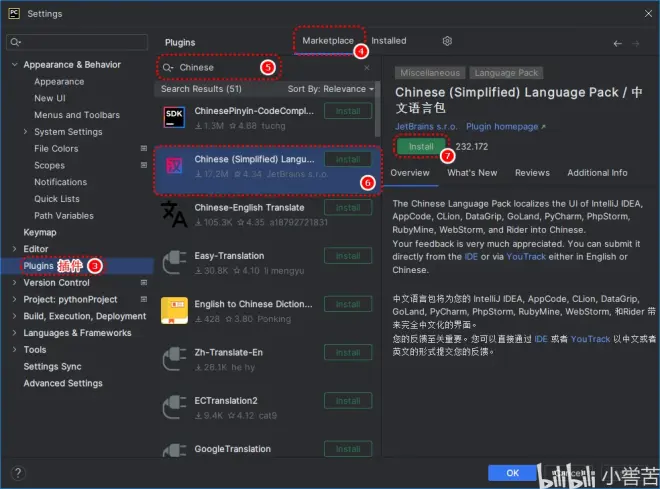This screenshot has width=660, height=489.
Task: Click the ECTranslation2 plugin icon
Action: pyautogui.click(x=174, y=407)
